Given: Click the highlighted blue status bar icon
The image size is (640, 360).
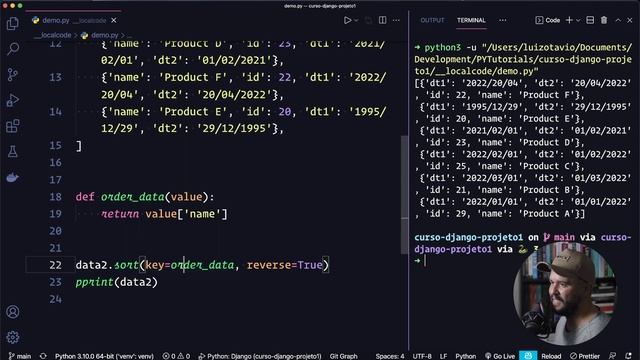Looking at the screenshot, I should click(x=528, y=356).
